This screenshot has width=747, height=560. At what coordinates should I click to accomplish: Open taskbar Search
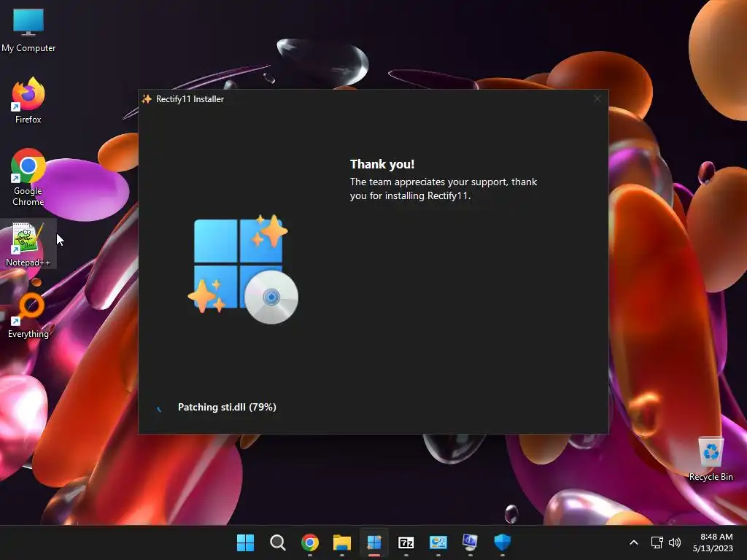[x=278, y=542]
